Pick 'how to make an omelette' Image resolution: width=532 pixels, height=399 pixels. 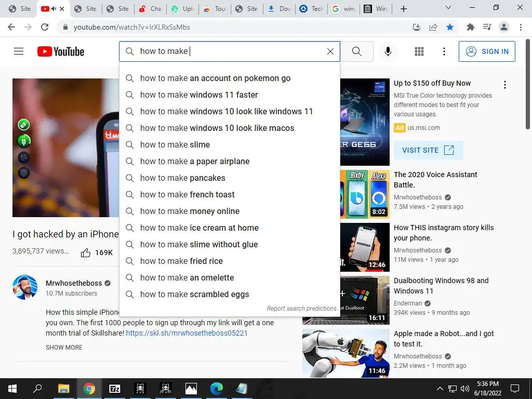click(229, 277)
